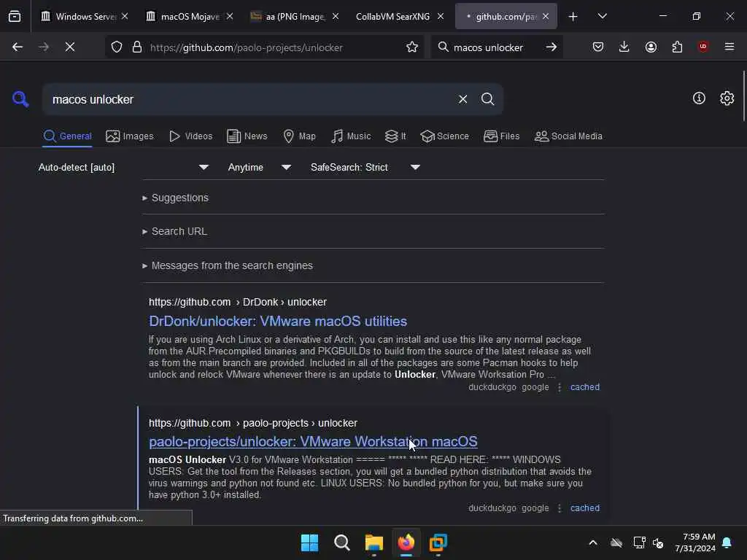The width and height of the screenshot is (747, 560).
Task: Open Windows Start menu
Action: (309, 542)
